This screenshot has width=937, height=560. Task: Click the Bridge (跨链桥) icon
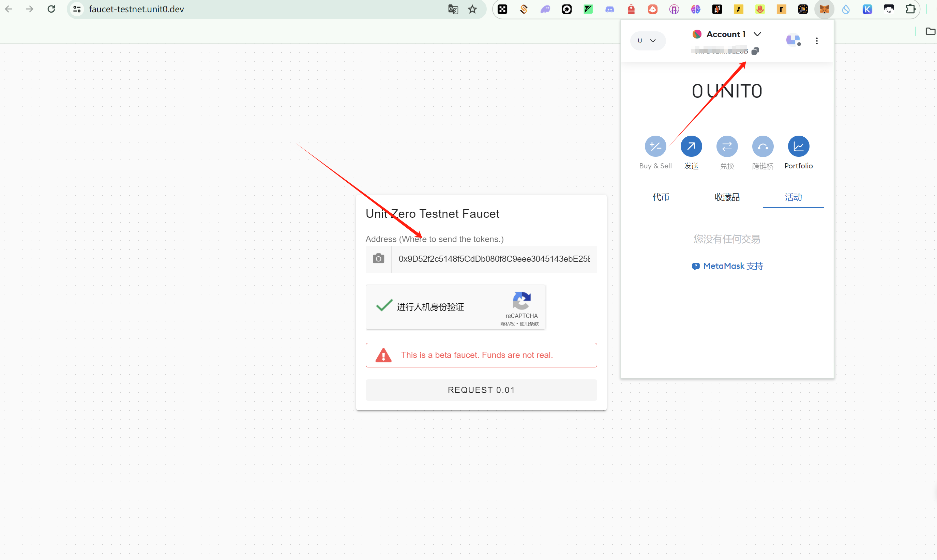(x=763, y=147)
